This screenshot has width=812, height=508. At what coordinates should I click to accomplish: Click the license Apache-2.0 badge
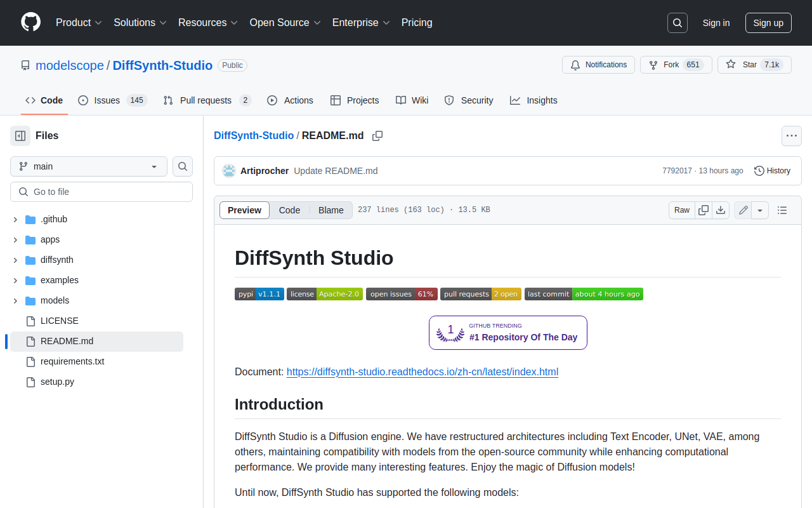pos(325,294)
